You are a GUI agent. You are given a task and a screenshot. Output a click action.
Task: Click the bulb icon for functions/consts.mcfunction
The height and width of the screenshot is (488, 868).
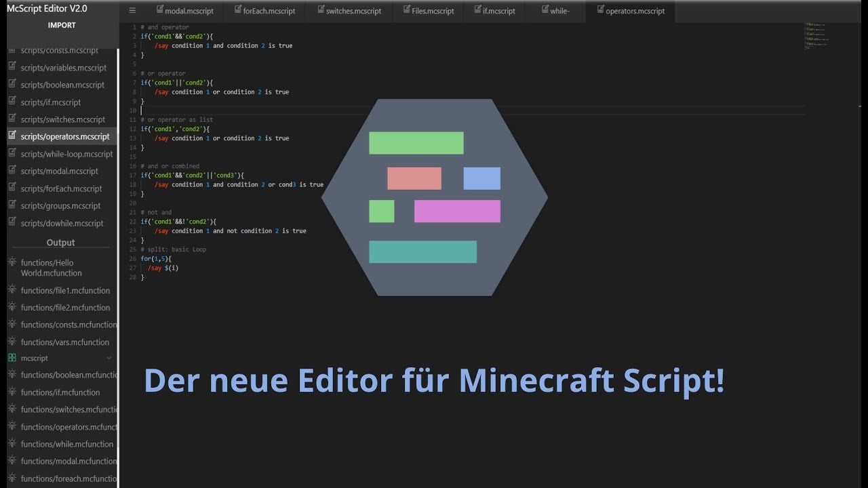point(12,324)
